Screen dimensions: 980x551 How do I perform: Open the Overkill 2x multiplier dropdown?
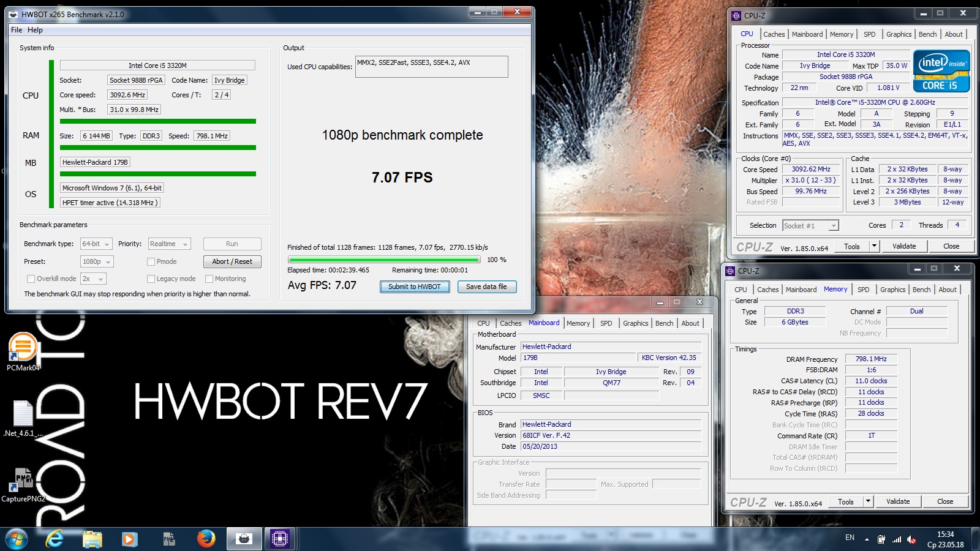[x=93, y=279]
